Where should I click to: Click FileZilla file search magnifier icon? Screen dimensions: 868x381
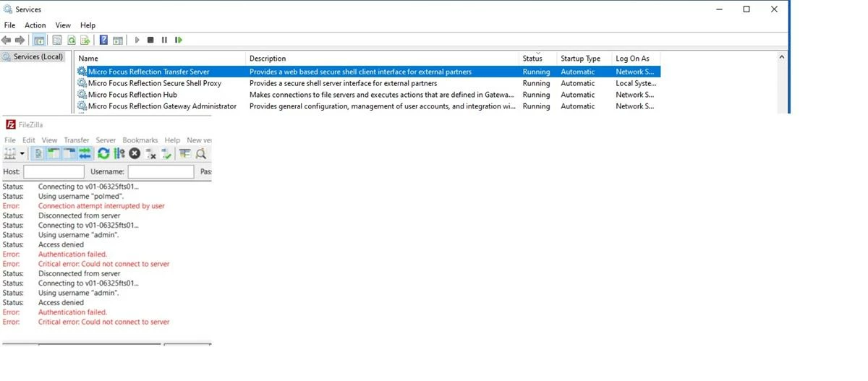[201, 153]
